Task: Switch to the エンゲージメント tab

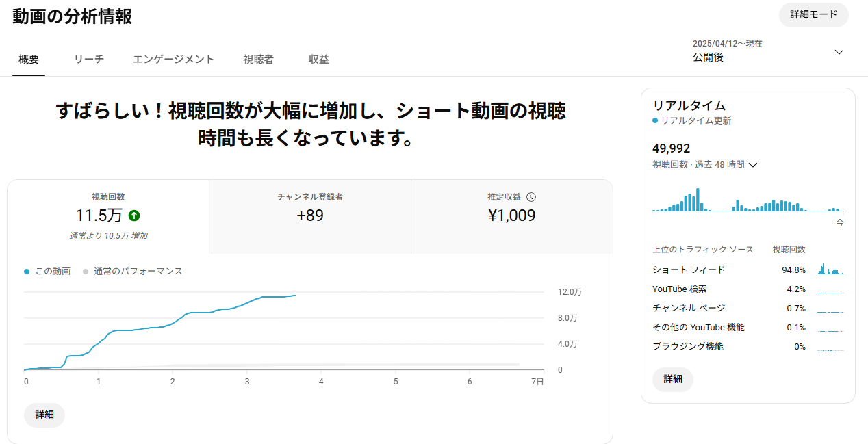Action: (174, 60)
